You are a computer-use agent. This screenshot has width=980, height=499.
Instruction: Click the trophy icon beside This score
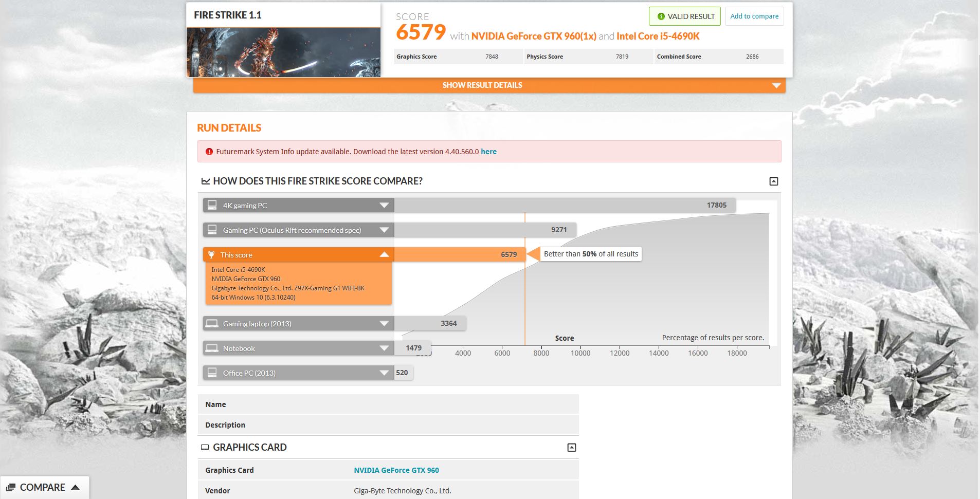[x=211, y=255]
